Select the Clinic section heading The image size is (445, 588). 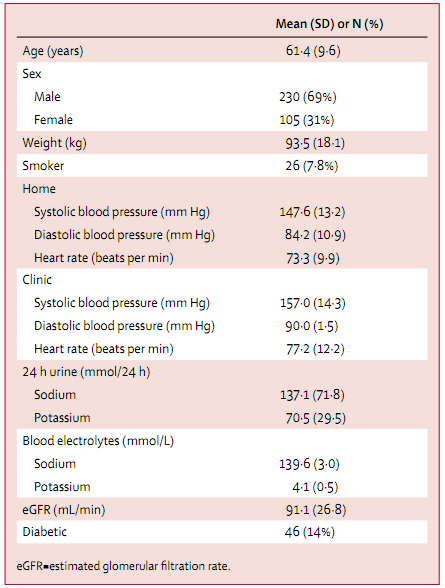[37, 279]
